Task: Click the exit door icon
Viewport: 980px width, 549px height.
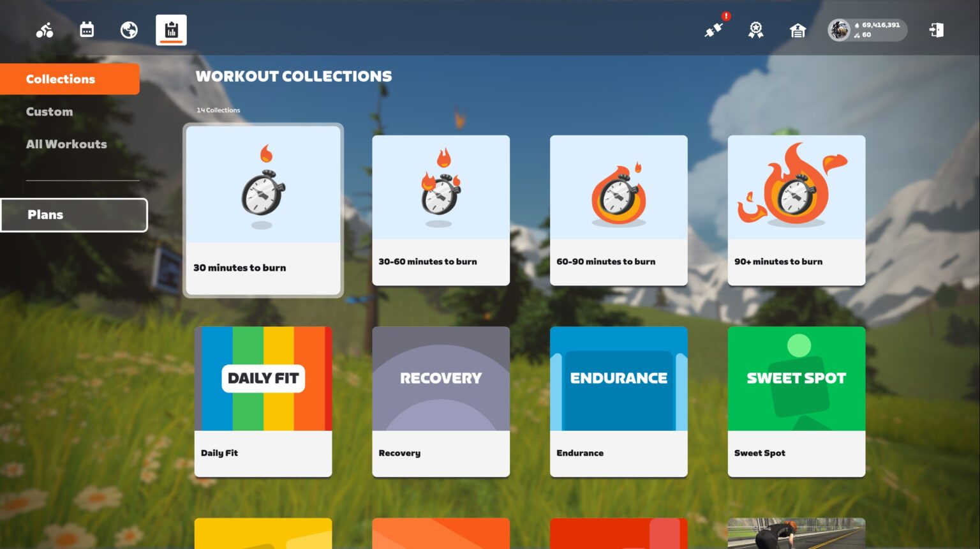Action: pos(936,30)
